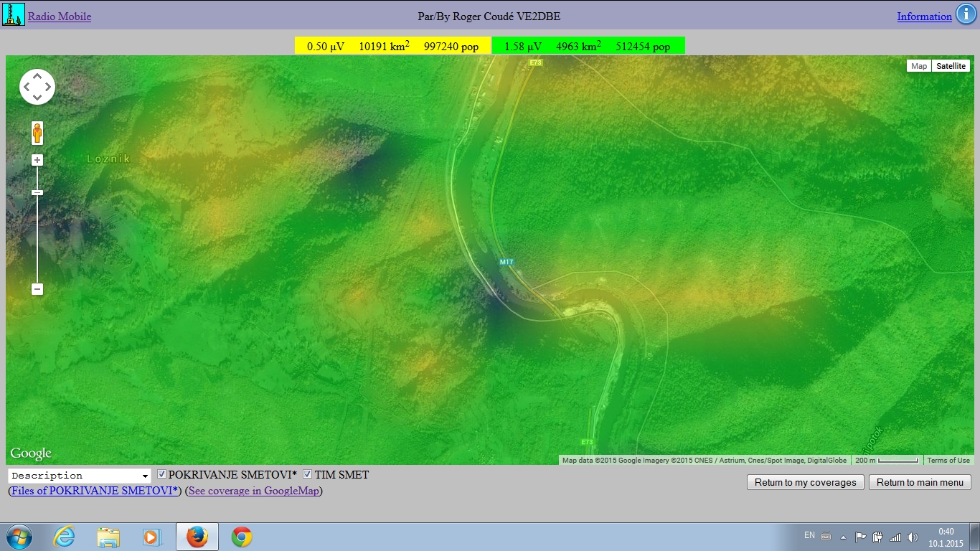Open Internet Explorer from the taskbar

point(65,537)
